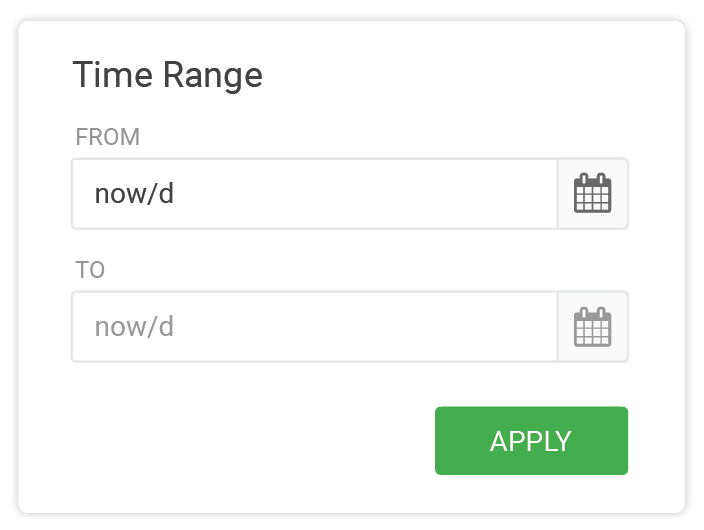Screen dimensions: 704x530
Task: Open the FROM date calendar picker
Action: (x=593, y=194)
